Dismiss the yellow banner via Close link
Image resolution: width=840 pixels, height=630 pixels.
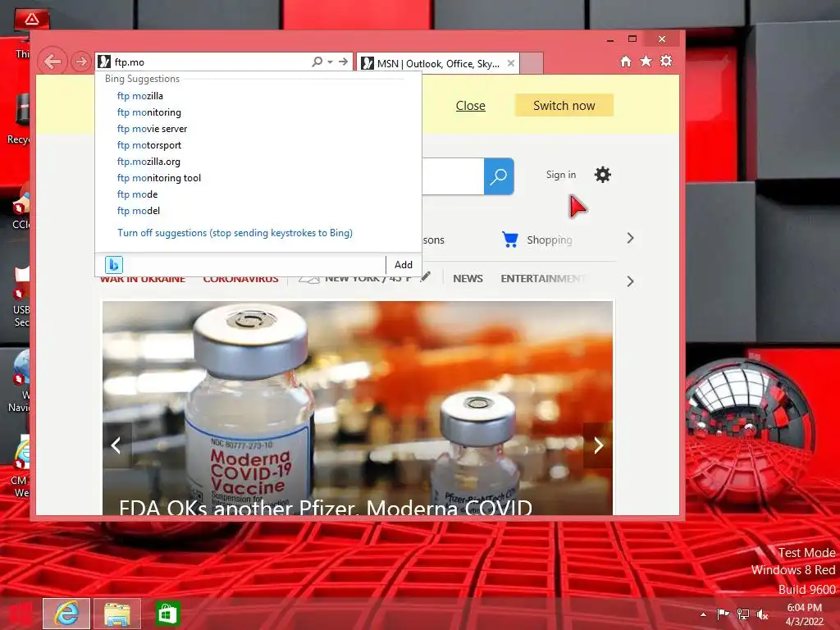[470, 106]
